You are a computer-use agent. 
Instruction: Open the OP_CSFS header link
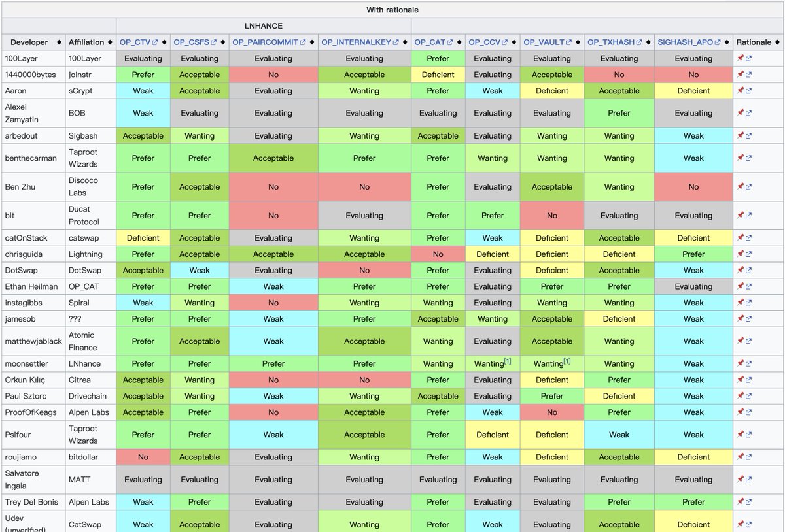click(x=194, y=42)
